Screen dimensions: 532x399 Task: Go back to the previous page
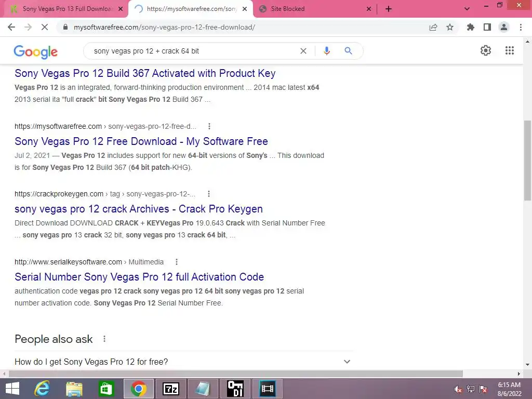pyautogui.click(x=11, y=27)
